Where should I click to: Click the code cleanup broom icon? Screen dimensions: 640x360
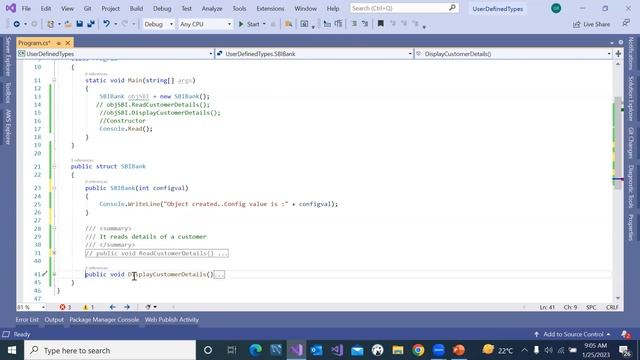coord(148,307)
